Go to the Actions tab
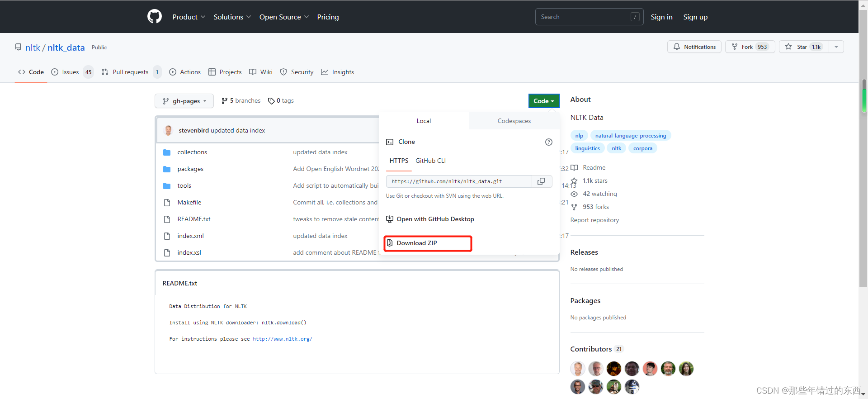The height and width of the screenshot is (399, 868). point(185,72)
